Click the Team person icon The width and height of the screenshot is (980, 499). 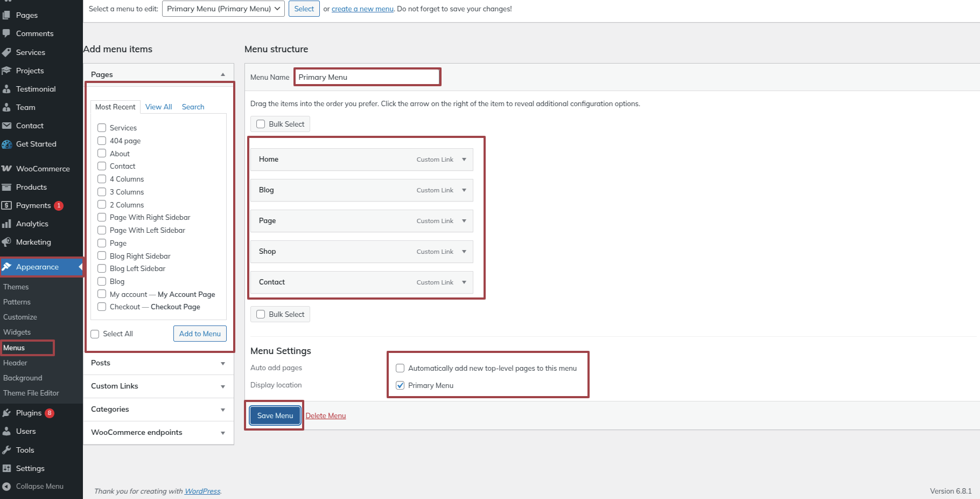[x=6, y=107]
